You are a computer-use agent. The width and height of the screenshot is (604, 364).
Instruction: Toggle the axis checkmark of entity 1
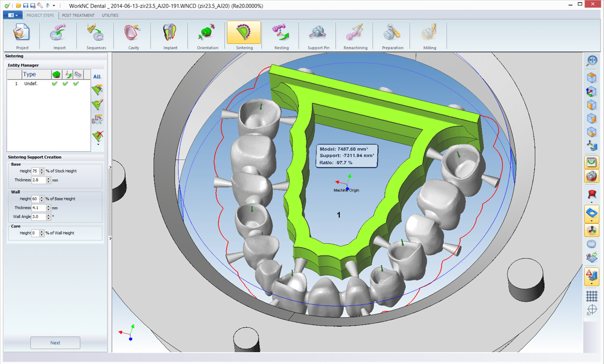(x=65, y=83)
